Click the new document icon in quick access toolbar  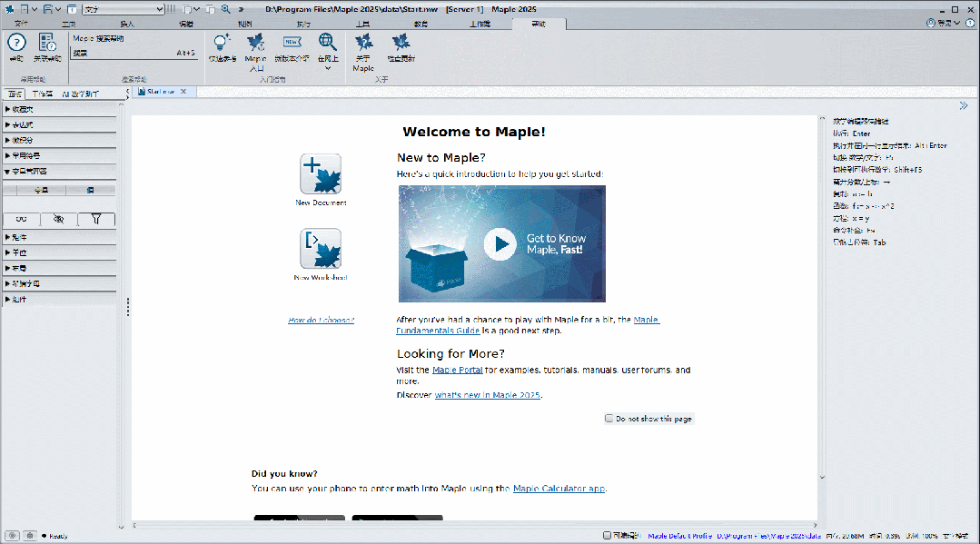click(x=25, y=9)
